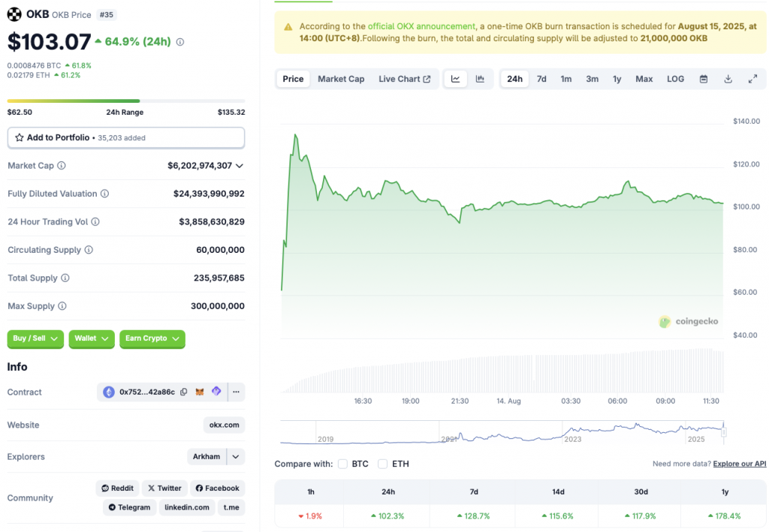Expand the Market Cap details chevron
The image size is (769, 532).
pyautogui.click(x=240, y=166)
